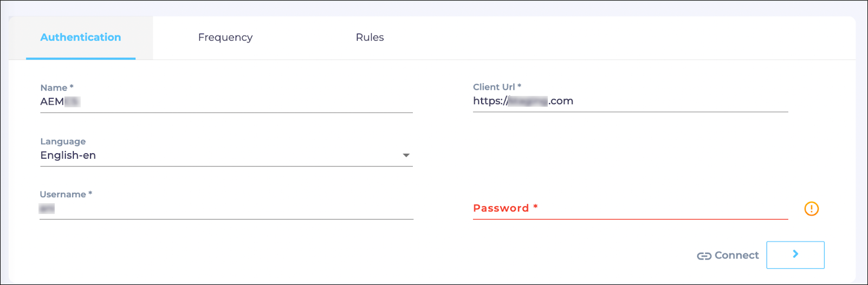Viewport: 868px width, 285px height.
Task: Open the Rules tab
Action: tap(370, 37)
